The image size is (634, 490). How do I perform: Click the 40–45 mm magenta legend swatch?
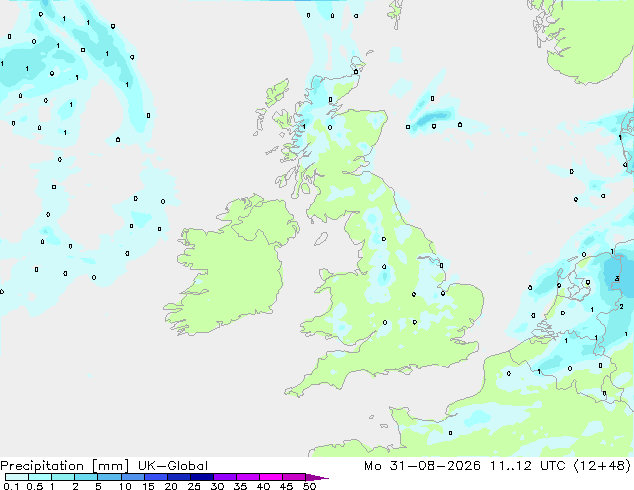[x=271, y=477]
